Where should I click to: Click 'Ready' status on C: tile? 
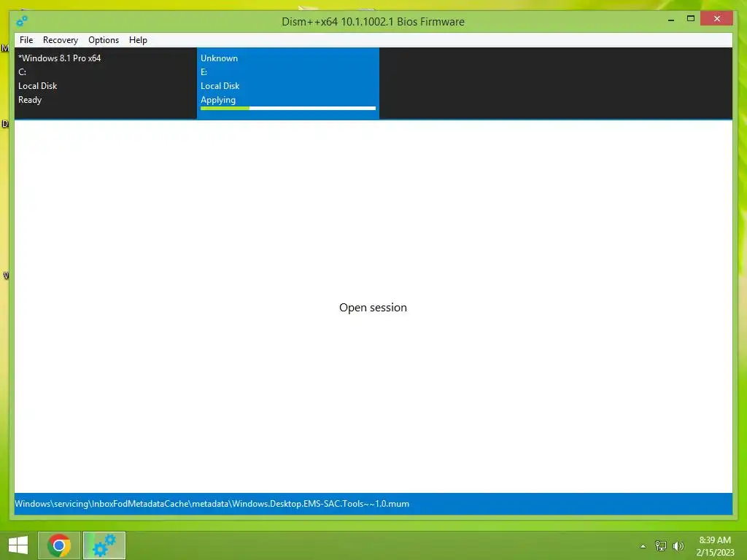[30, 100]
